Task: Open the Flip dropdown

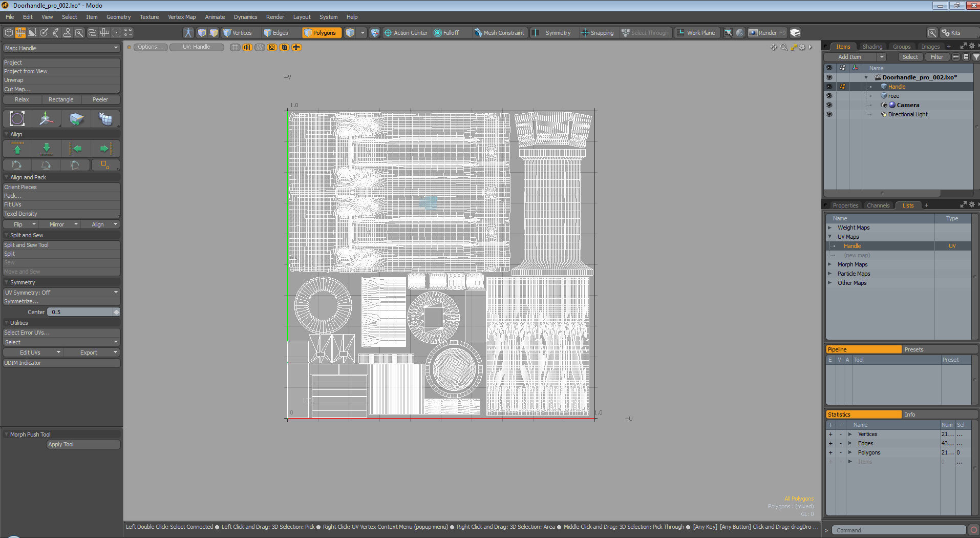Action: pos(21,224)
